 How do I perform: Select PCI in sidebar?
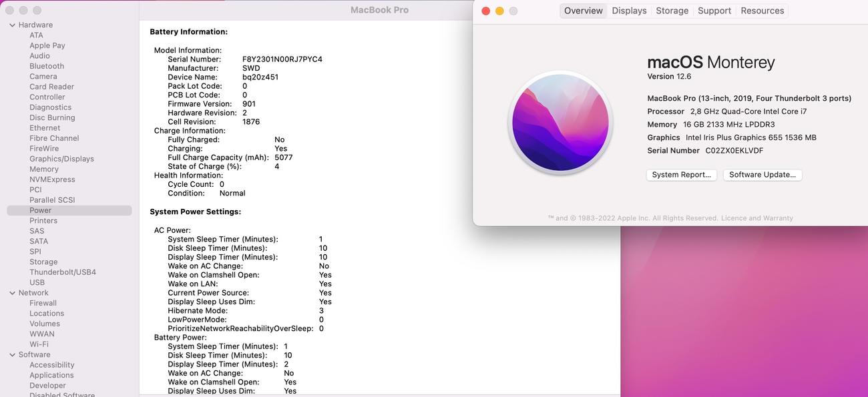click(x=35, y=190)
